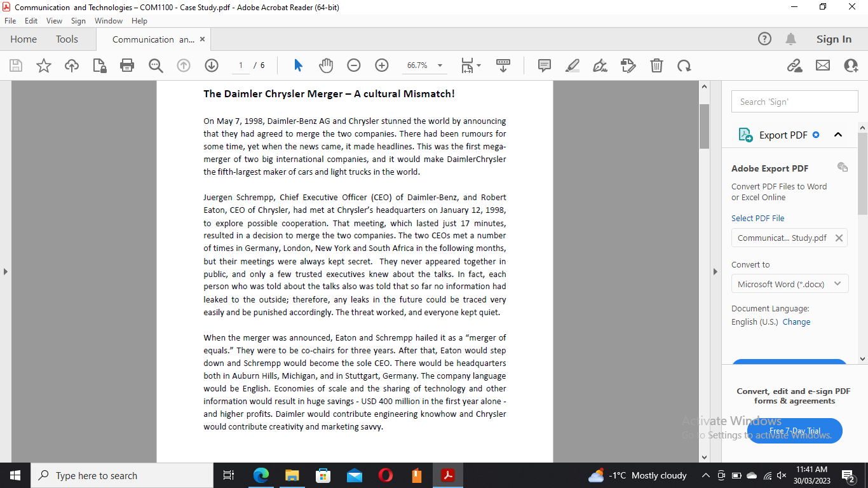The width and height of the screenshot is (868, 488).
Task: Open the Stamp tool
Action: coord(628,65)
